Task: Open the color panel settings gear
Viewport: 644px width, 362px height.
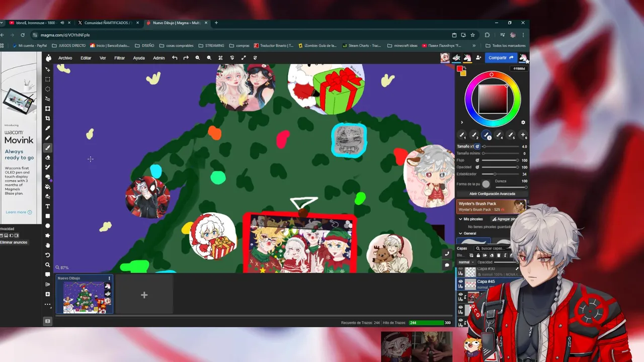Action: coord(523,122)
